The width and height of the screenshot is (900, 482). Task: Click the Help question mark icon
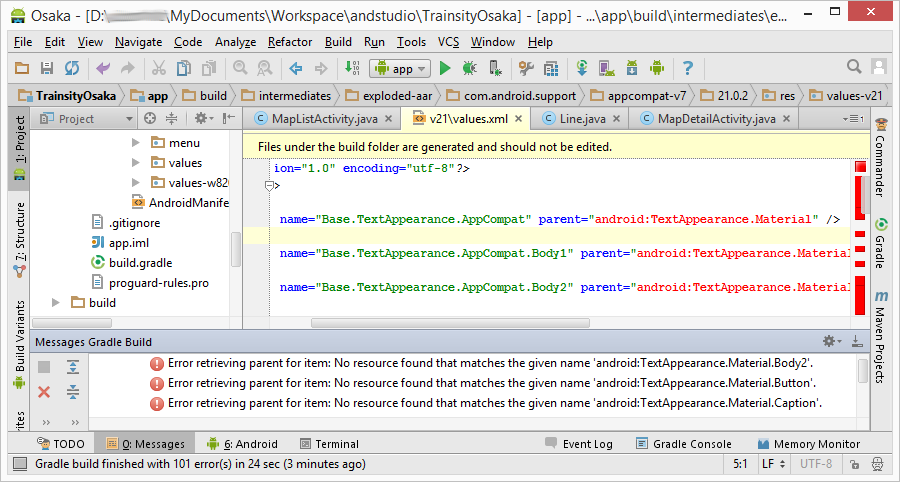[x=688, y=68]
